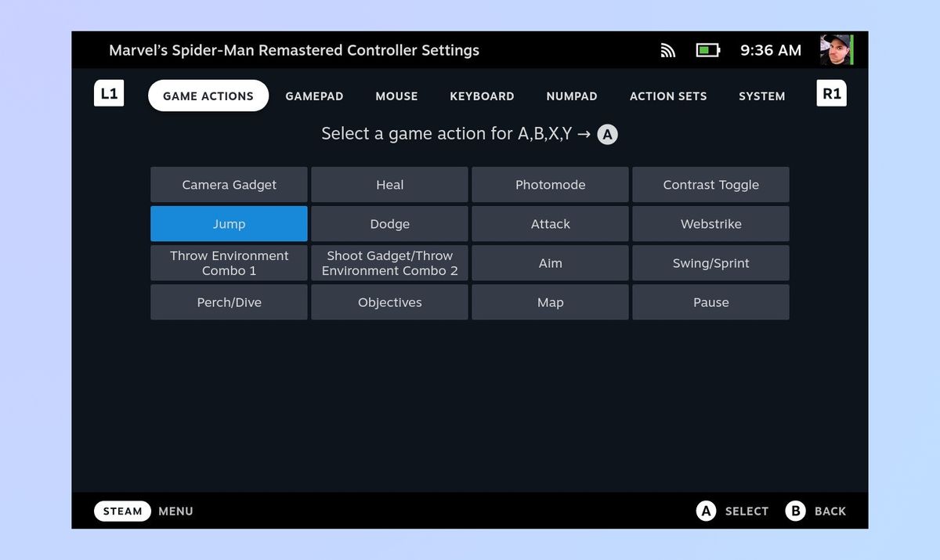Screen dimensions: 940x560
Task: Select the Webstrike action
Action: [x=710, y=223]
